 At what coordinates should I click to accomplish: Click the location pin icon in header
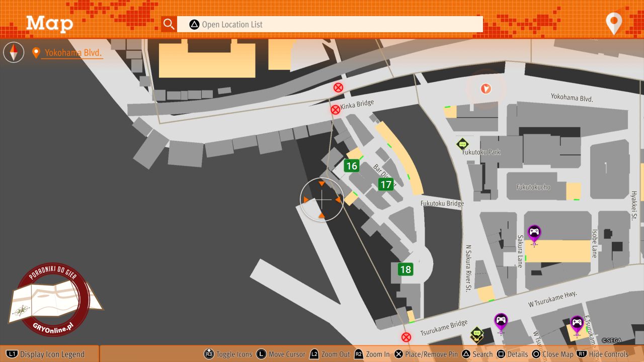(614, 24)
